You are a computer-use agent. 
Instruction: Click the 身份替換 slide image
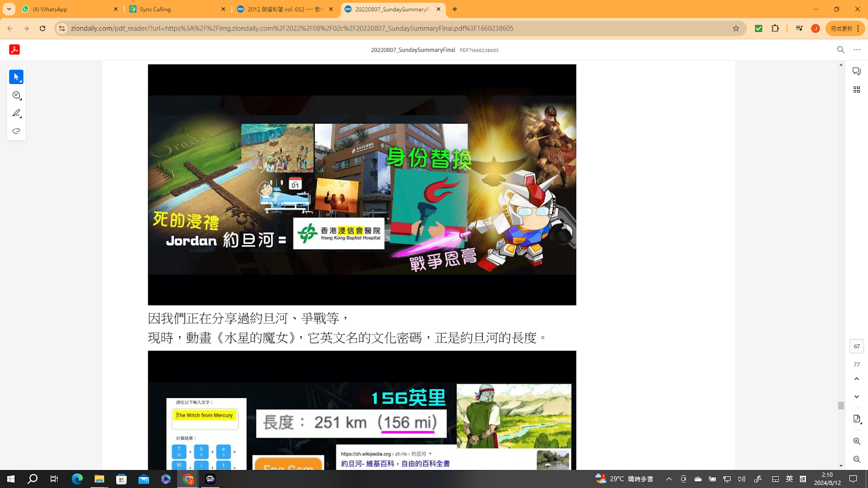[x=362, y=185]
